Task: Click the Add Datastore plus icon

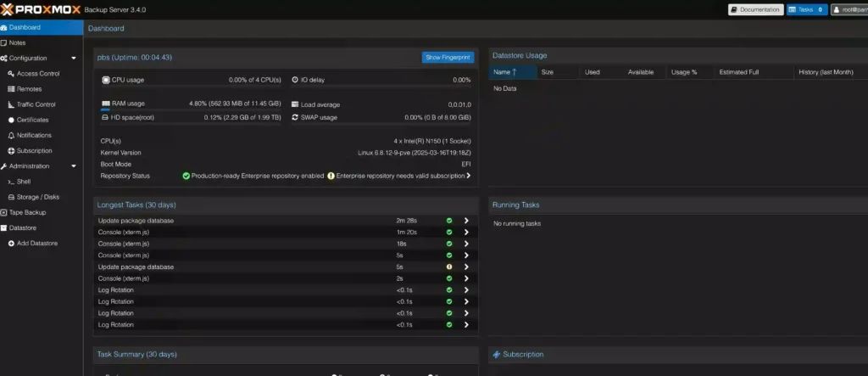Action: [x=11, y=244]
